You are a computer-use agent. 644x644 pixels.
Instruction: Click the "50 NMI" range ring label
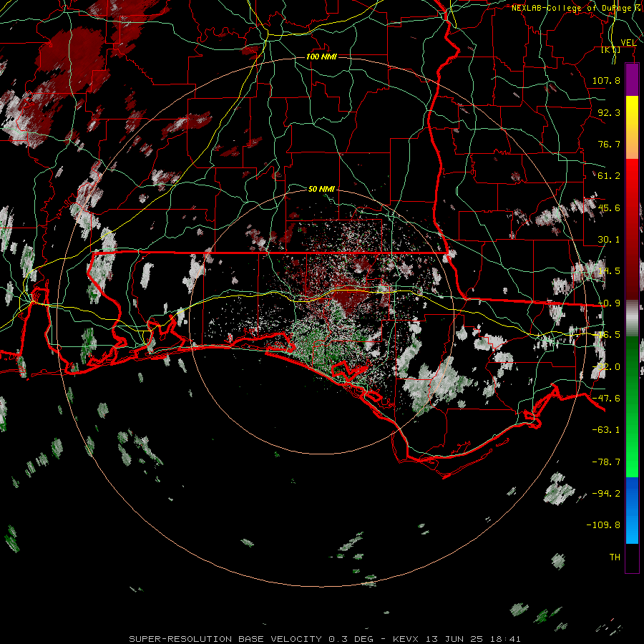point(321,189)
